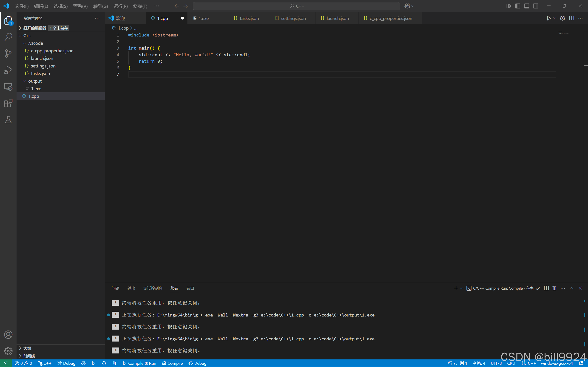The image size is (588, 367).
Task: Switch to the tasks.json tab
Action: [249, 18]
